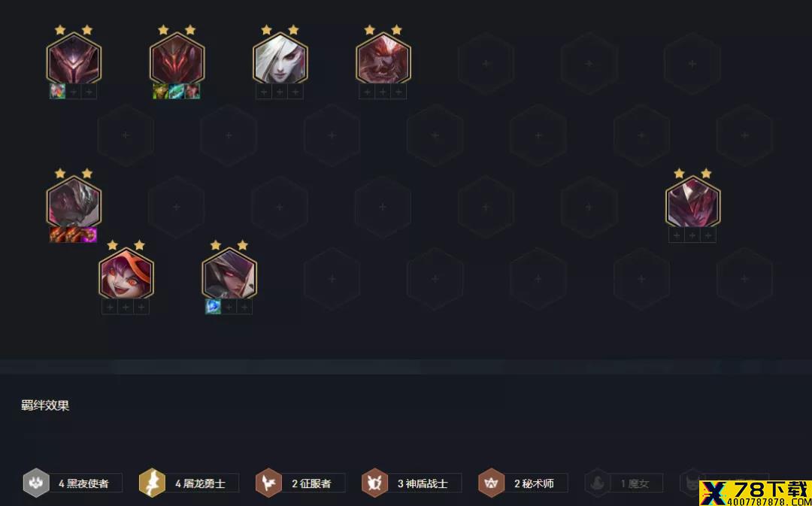
Task: Click the 羁绊效果 section heading
Action: coord(45,405)
